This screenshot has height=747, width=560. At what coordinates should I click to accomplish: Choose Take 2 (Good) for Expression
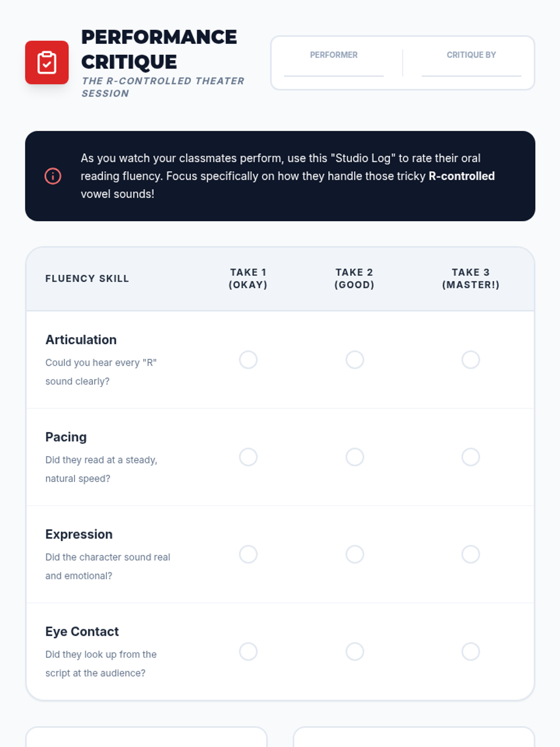click(355, 554)
